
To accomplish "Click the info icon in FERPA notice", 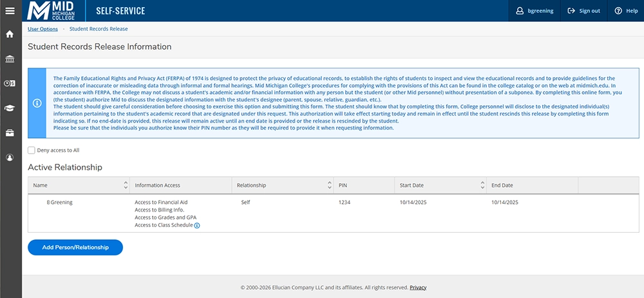I will pyautogui.click(x=37, y=103).
